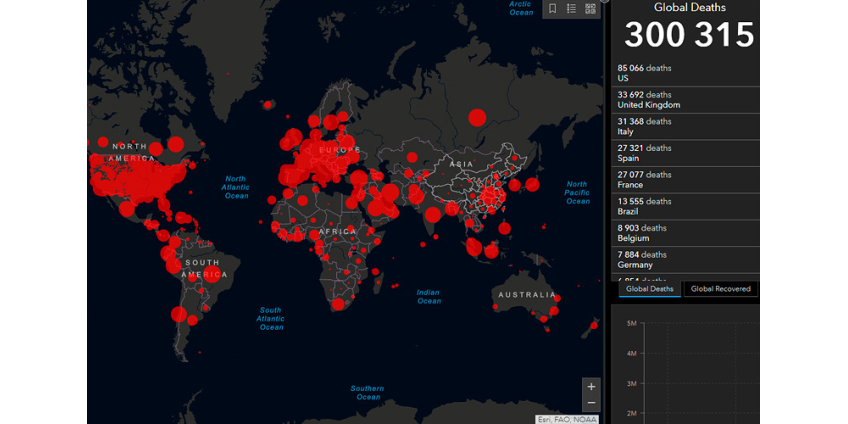Select Brazil in the deaths list
This screenshot has width=848, height=424.
coord(685,206)
